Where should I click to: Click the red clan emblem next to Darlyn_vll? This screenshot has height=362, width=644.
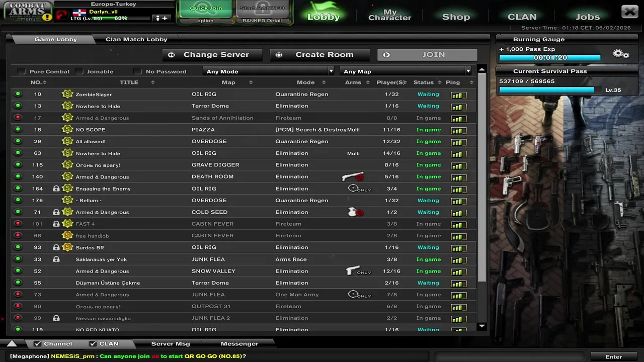[x=61, y=15]
